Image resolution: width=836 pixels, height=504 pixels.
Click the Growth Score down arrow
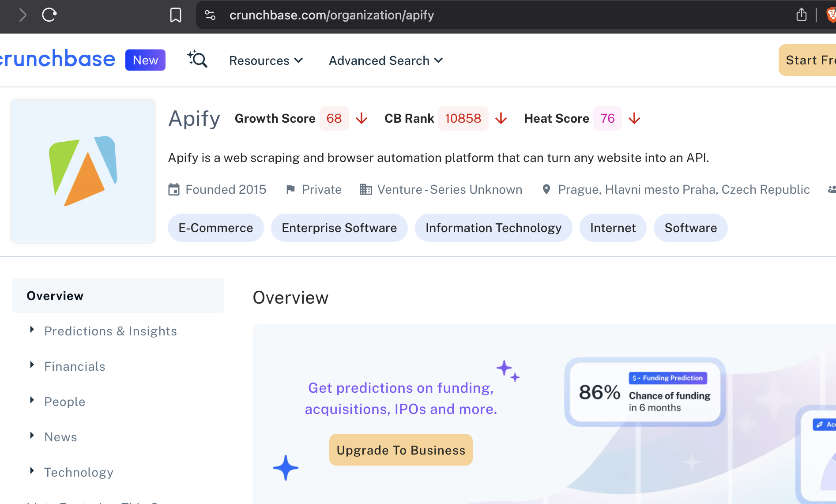click(x=362, y=118)
